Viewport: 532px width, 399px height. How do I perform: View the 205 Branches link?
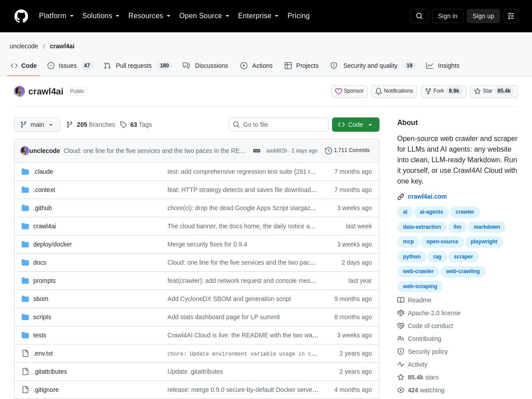point(91,125)
